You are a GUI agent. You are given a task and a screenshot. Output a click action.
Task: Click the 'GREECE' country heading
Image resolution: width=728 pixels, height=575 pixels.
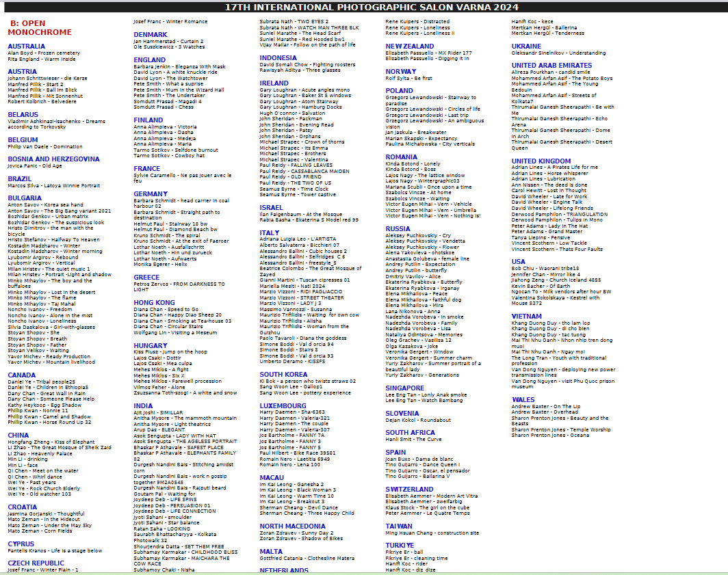click(146, 278)
